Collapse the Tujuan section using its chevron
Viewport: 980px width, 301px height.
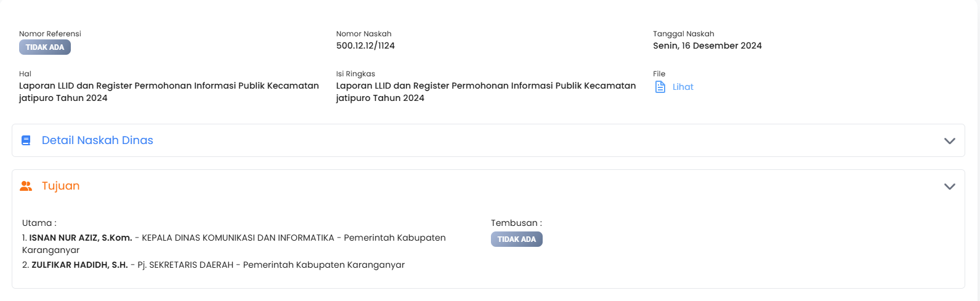949,187
